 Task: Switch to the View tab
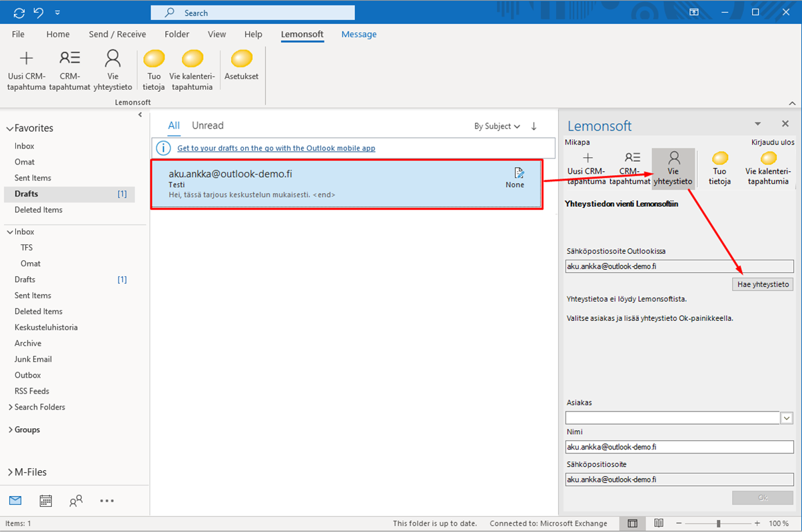click(216, 35)
